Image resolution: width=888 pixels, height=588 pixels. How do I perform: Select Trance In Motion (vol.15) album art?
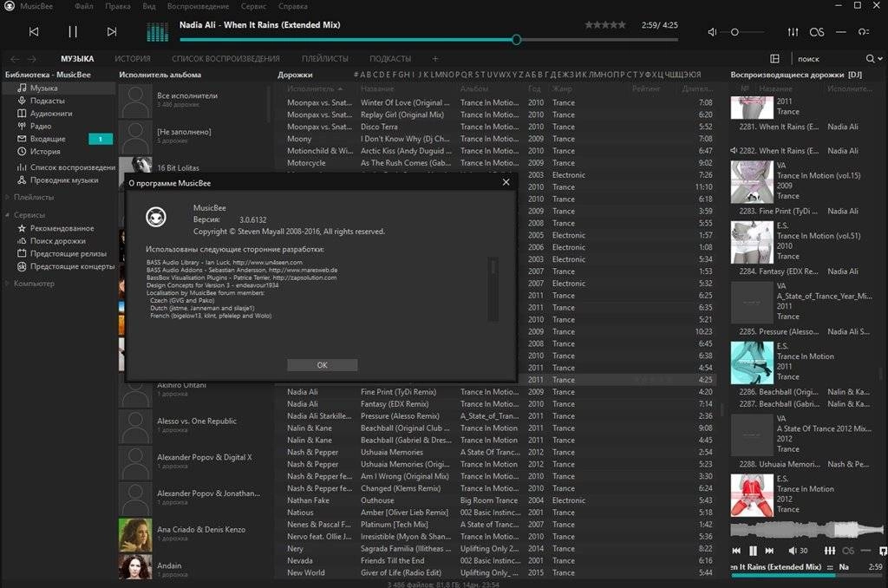coord(752,182)
